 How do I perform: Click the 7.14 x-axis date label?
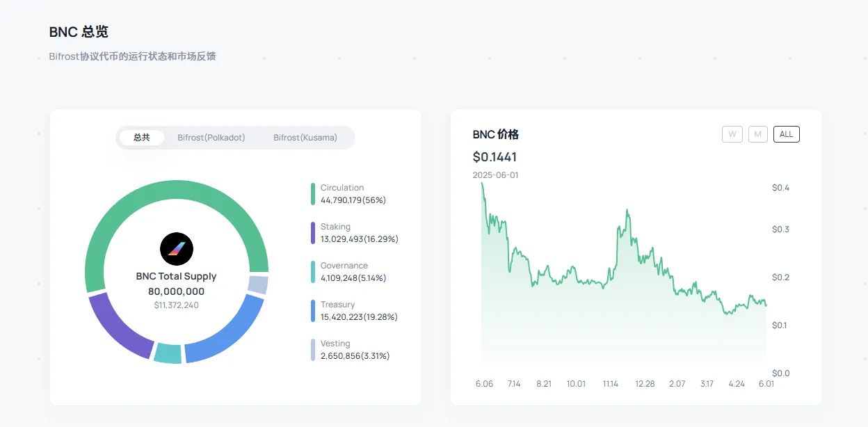click(514, 384)
